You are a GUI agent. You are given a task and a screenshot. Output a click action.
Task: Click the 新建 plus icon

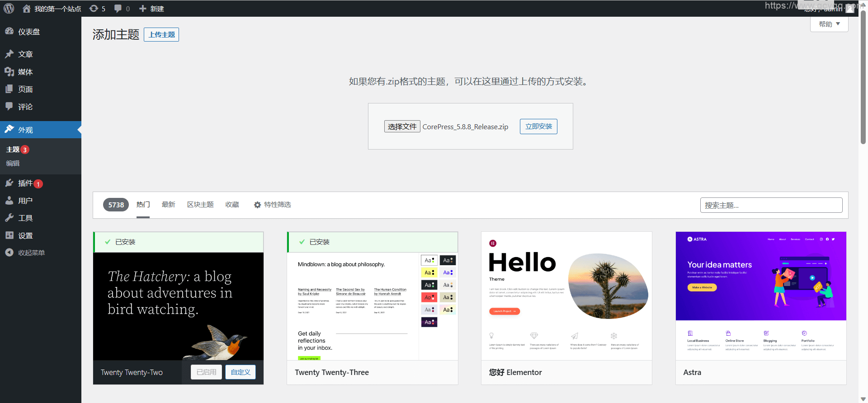coord(143,9)
